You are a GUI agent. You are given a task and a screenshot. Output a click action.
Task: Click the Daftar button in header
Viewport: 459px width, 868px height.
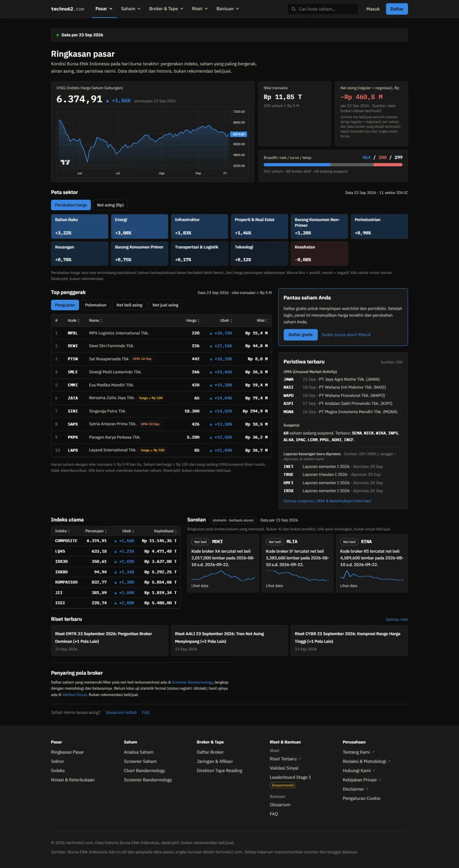(397, 9)
